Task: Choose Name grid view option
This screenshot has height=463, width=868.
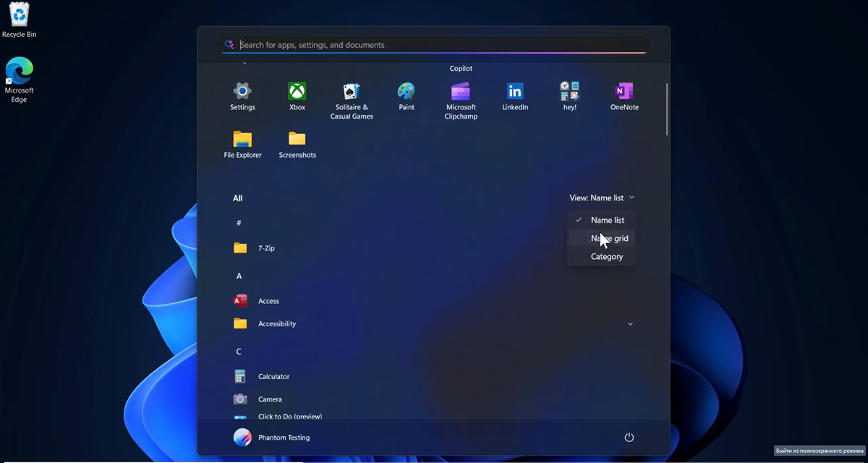Action: tap(601, 238)
